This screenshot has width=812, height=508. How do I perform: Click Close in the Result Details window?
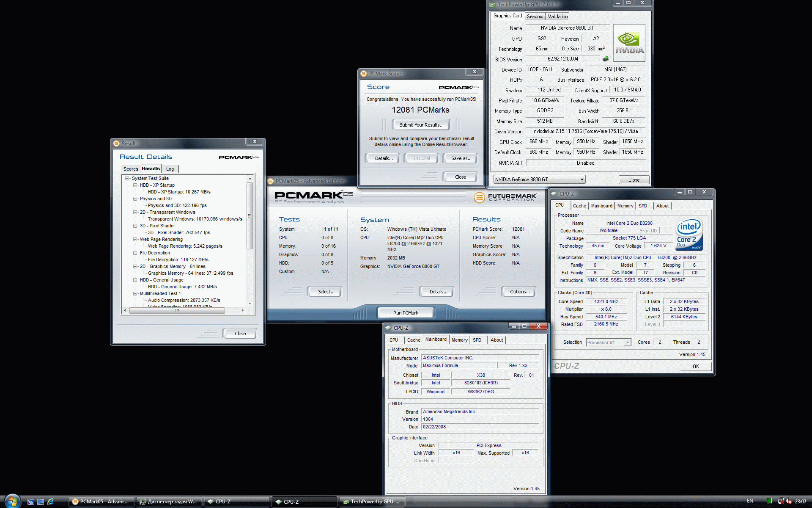(x=240, y=334)
